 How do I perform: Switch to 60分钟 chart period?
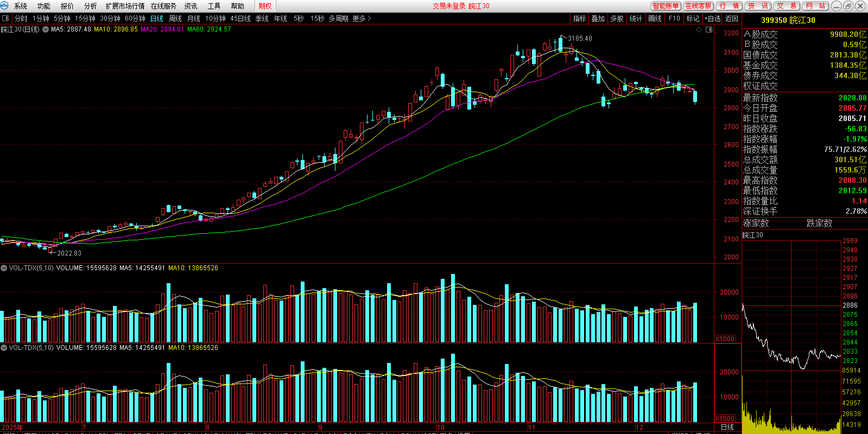pyautogui.click(x=135, y=18)
